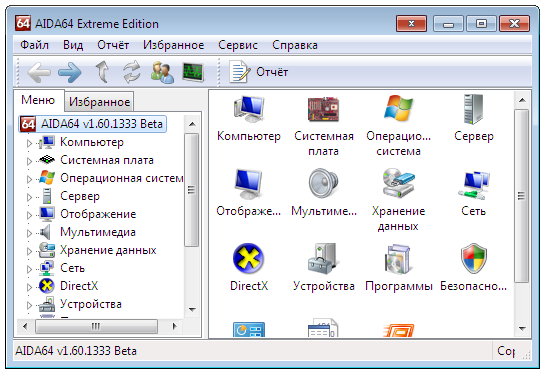Expand the Хранение данных tree node
The width and height of the screenshot is (545, 374).
pos(29,251)
